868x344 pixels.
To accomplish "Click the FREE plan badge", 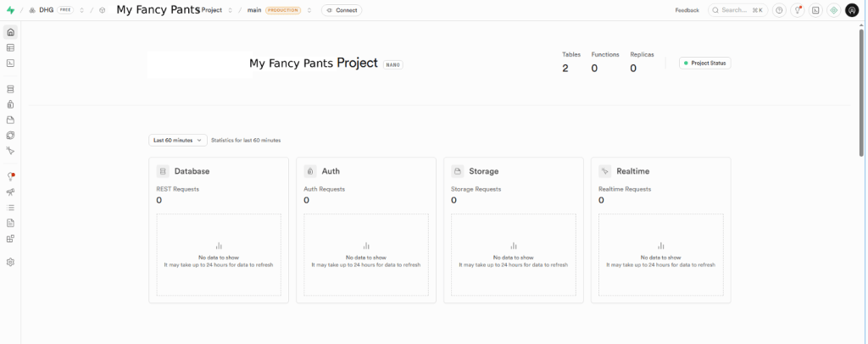I will (x=65, y=10).
